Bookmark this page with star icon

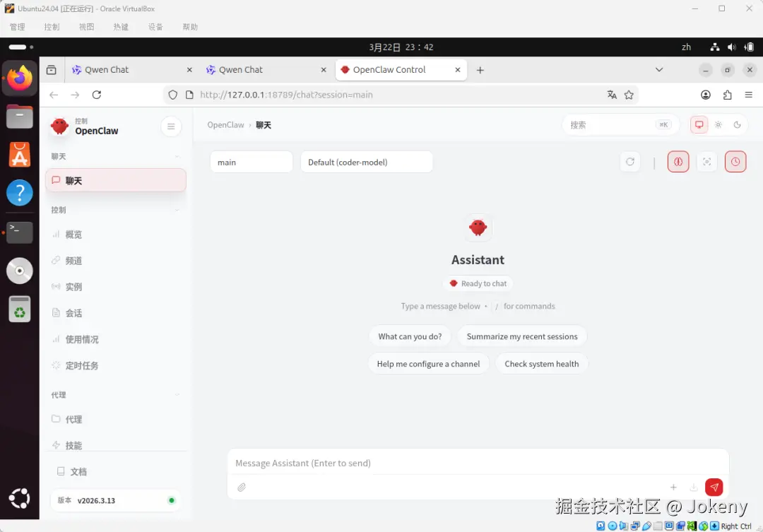point(629,95)
